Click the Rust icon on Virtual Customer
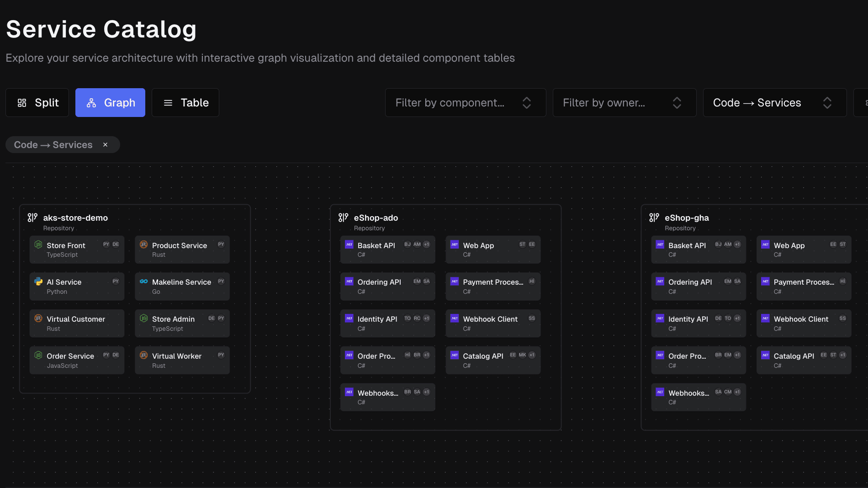Viewport: 868px width, 488px height. [38, 318]
